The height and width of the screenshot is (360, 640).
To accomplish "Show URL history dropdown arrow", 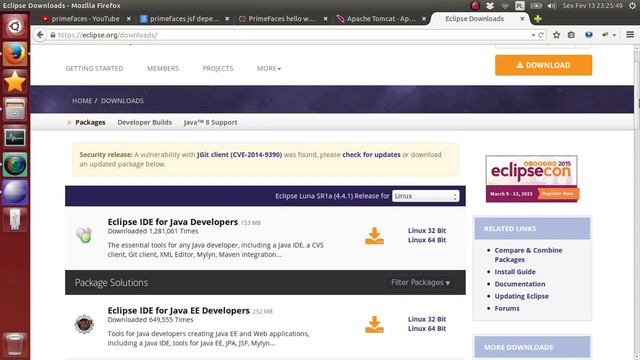I will [x=533, y=36].
